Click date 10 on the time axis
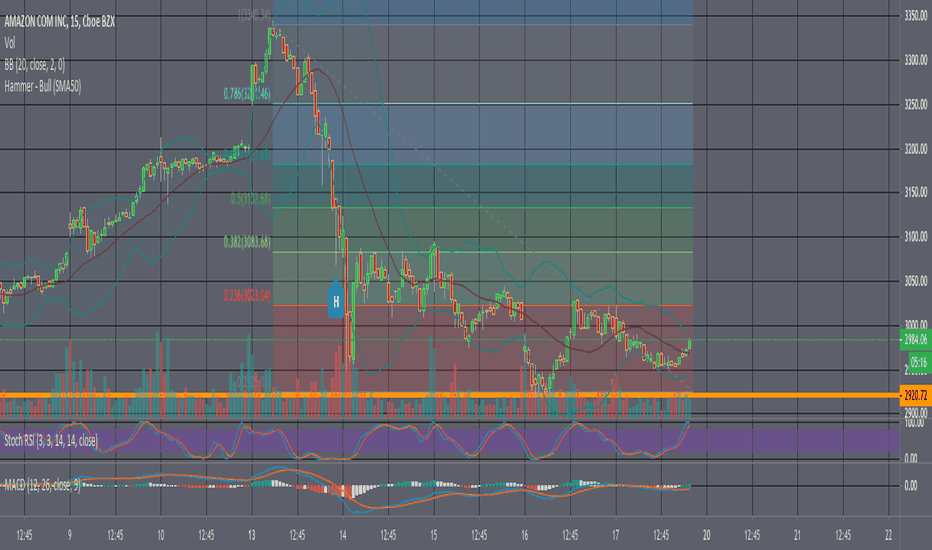Screen dimensions: 932x550 pyautogui.click(x=160, y=536)
